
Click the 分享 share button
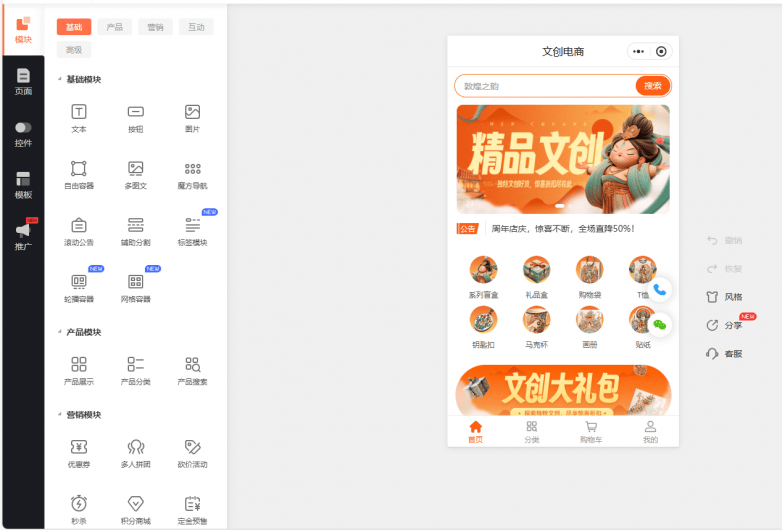pos(725,325)
